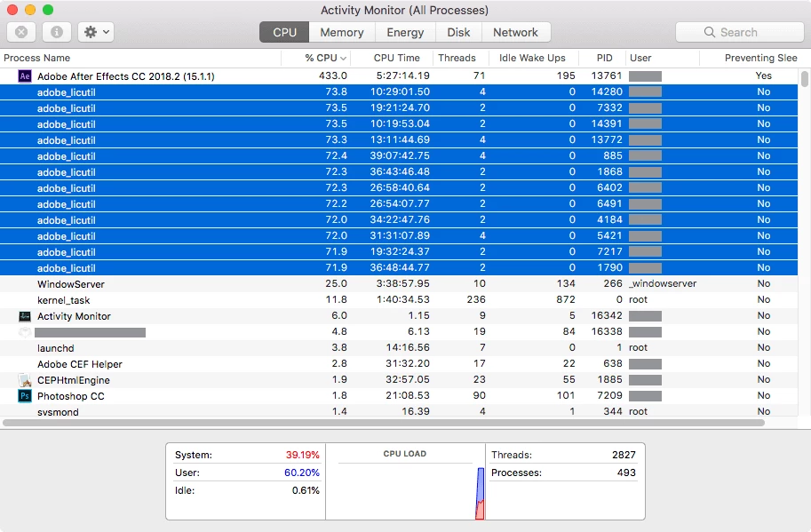811x532 pixels.
Task: Select adobe_licutil with PID 5421
Action: click(399, 236)
